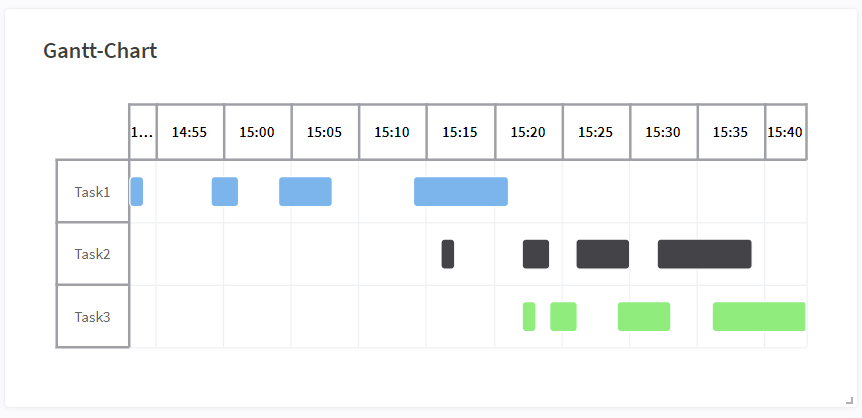862x418 pixels.
Task: Click the longest dark Task2 bar
Action: [704, 254]
